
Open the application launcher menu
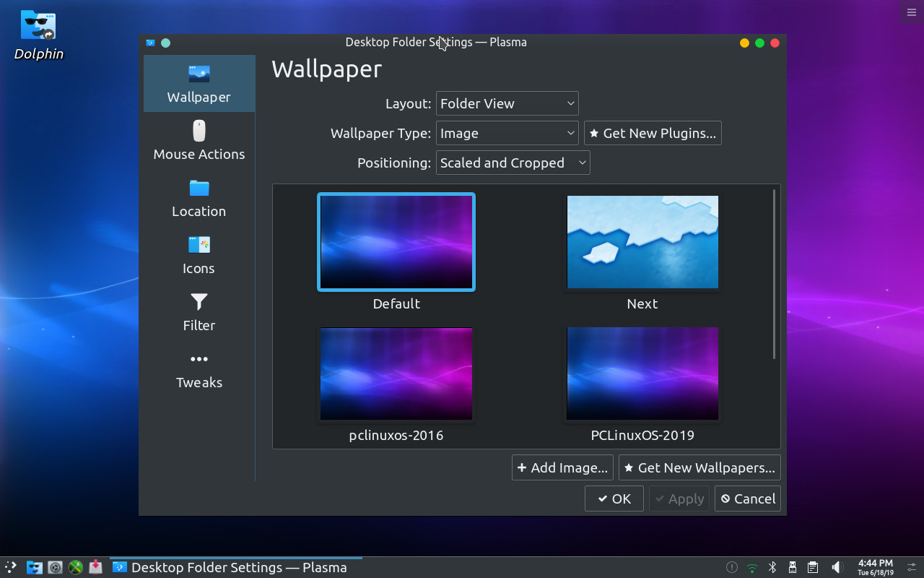coord(10,567)
